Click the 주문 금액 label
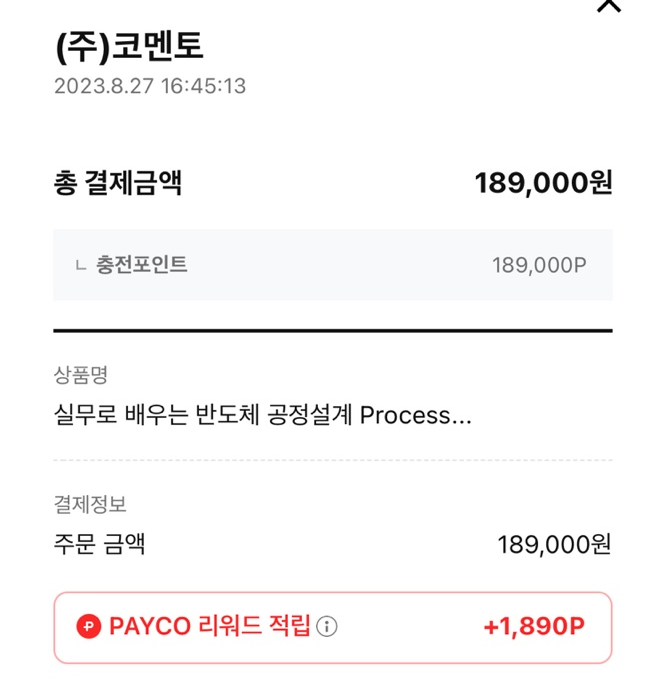Screen dimensions: 655x690 click(99, 545)
